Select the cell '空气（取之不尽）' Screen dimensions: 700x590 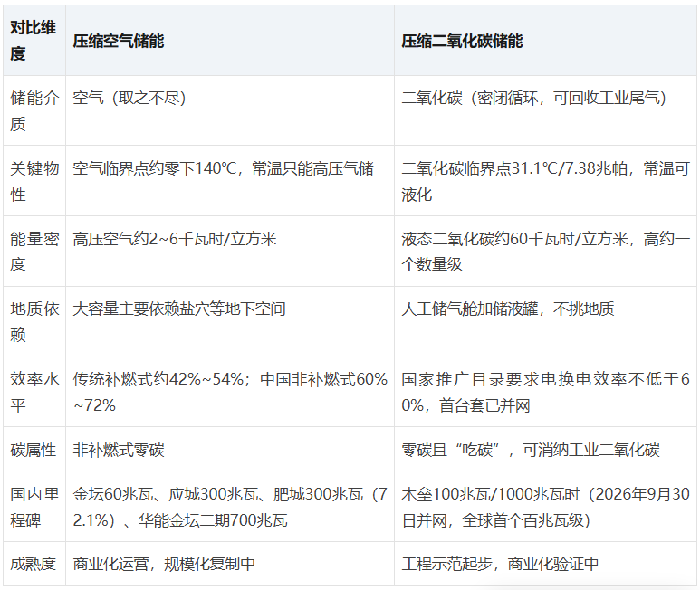pyautogui.click(x=230, y=110)
